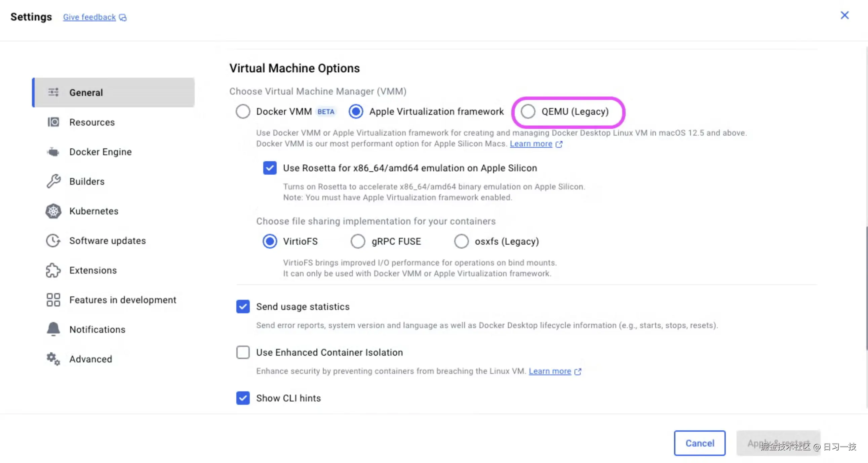This screenshot has width=868, height=463.
Task: Enable Use Enhanced Container Isolation checkbox
Action: tap(243, 352)
